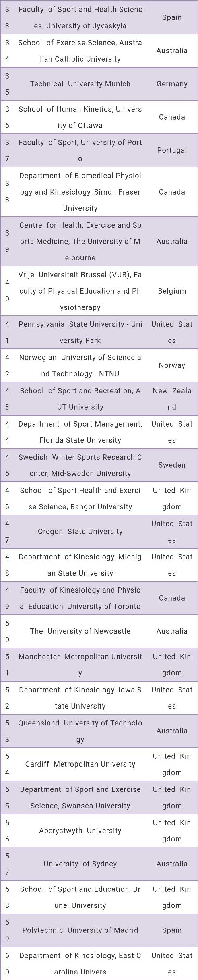The height and width of the screenshot is (980, 198).
Task: Select Cardiff Metropolitan University row
Action: 99,764
